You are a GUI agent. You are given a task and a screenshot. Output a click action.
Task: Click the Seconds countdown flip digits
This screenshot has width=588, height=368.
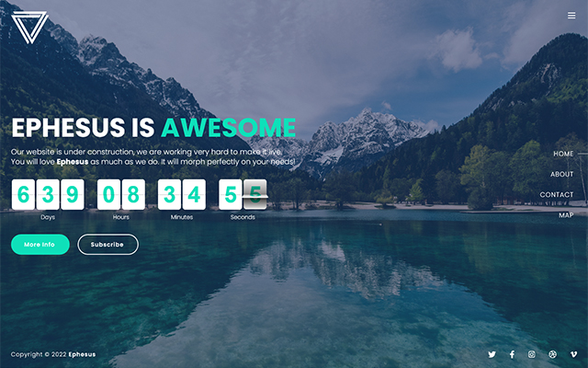tap(243, 194)
